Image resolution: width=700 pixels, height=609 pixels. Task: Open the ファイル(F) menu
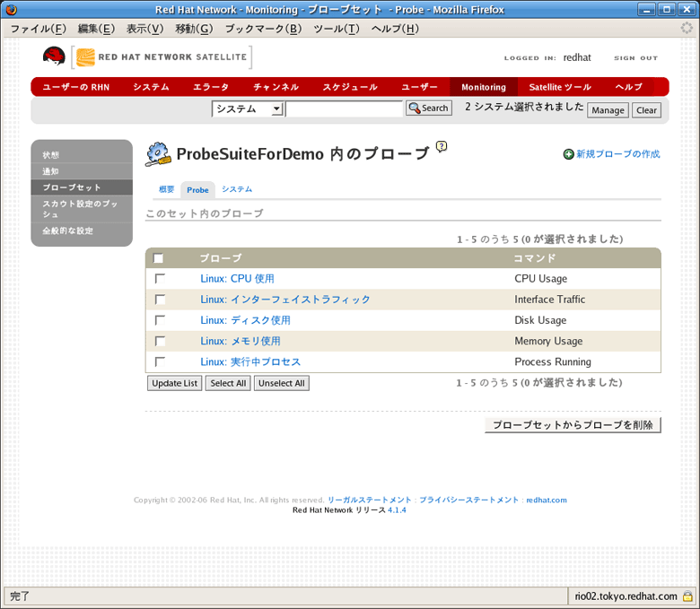(x=38, y=29)
